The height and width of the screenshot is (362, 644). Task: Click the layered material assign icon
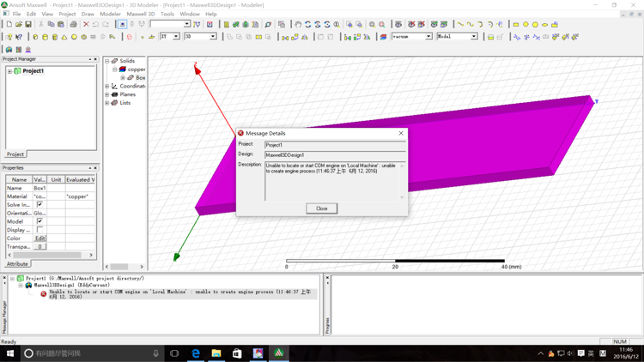point(383,37)
